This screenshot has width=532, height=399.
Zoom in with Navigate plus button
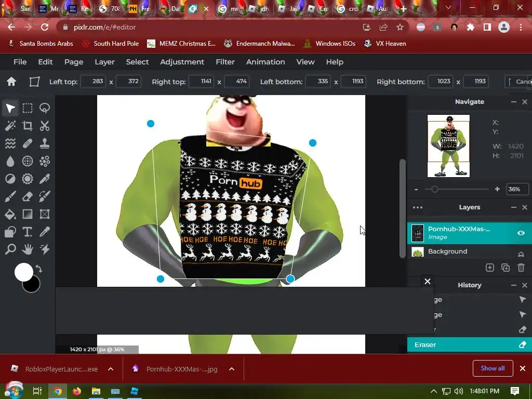[x=497, y=189]
